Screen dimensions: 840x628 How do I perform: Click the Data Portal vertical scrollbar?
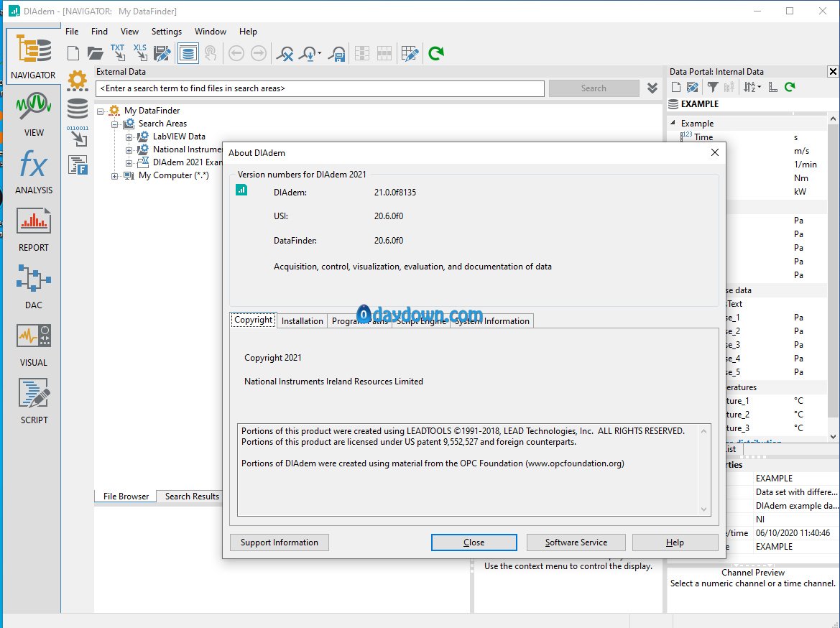[833, 271]
